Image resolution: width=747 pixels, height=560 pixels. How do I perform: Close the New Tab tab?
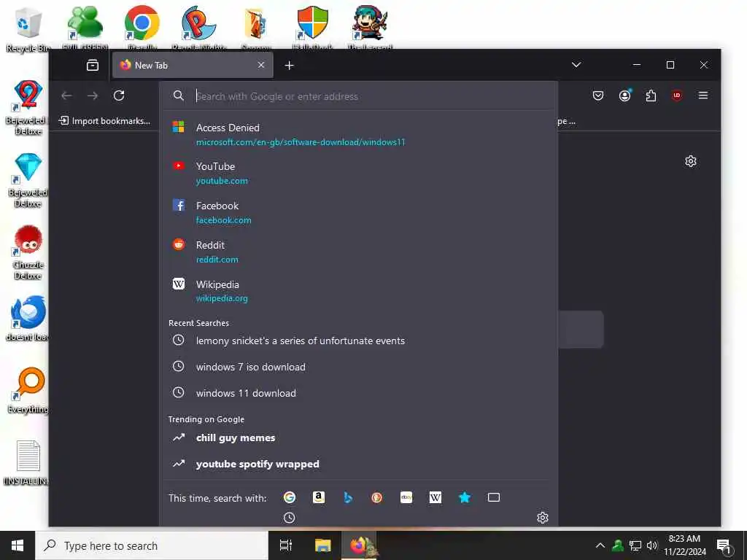(x=261, y=65)
